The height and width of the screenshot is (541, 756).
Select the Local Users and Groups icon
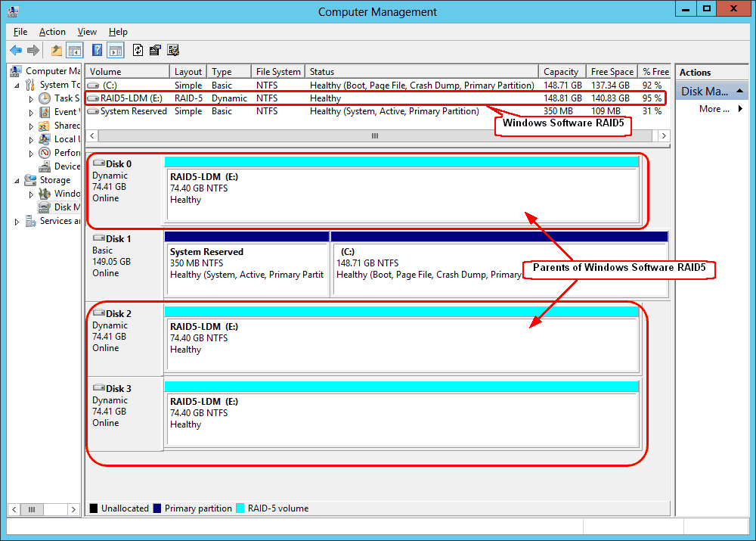click(45, 139)
